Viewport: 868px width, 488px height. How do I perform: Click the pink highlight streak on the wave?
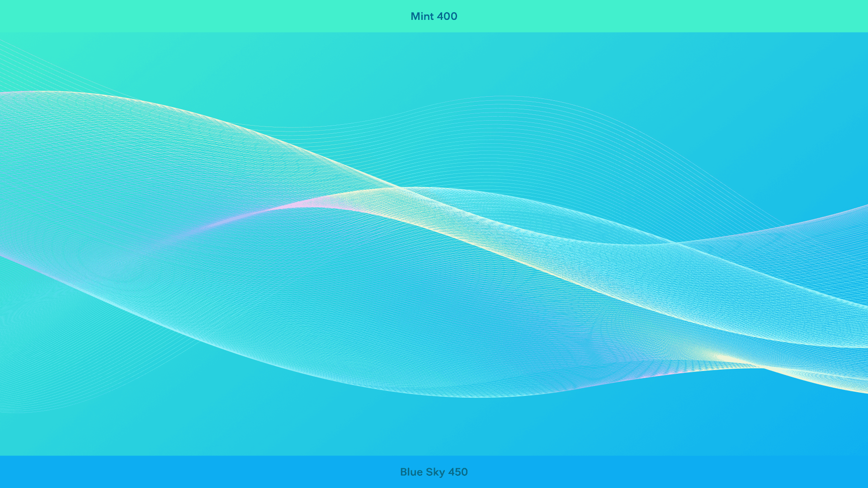(x=289, y=207)
